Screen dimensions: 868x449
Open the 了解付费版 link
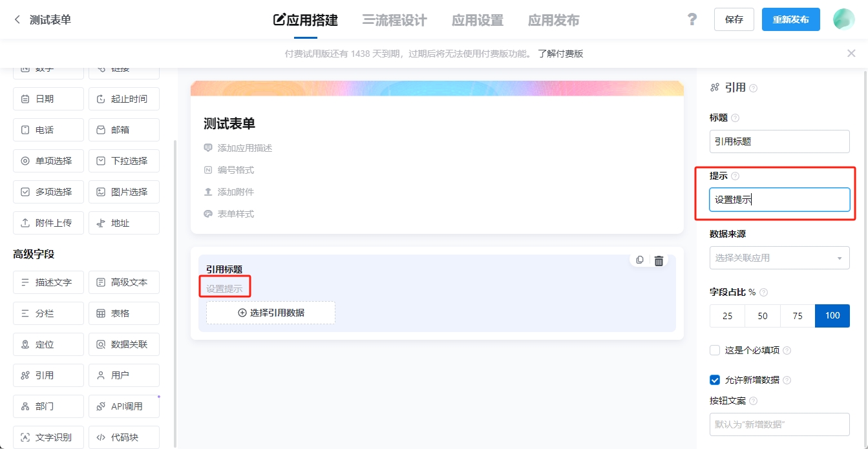tap(560, 54)
